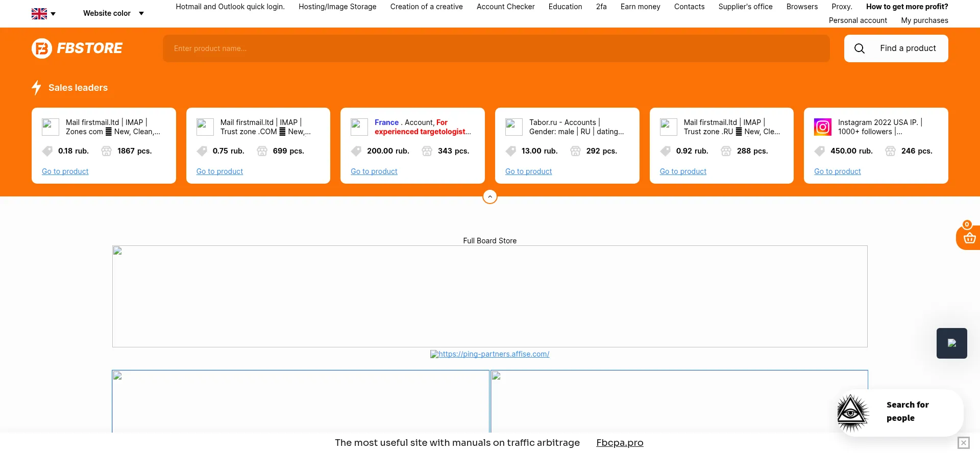Go to product for 0.18 rub. mail
The image size is (980, 453).
click(65, 171)
